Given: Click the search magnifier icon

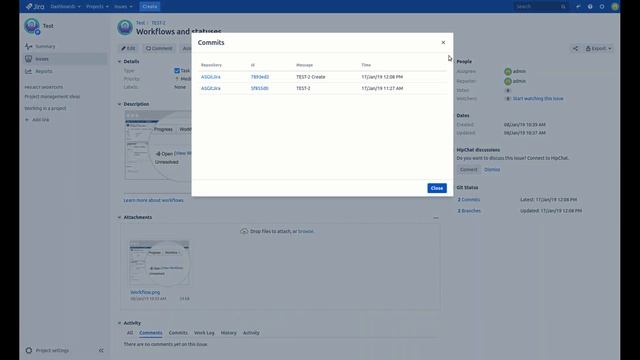Looking at the screenshot, I should point(563,7).
